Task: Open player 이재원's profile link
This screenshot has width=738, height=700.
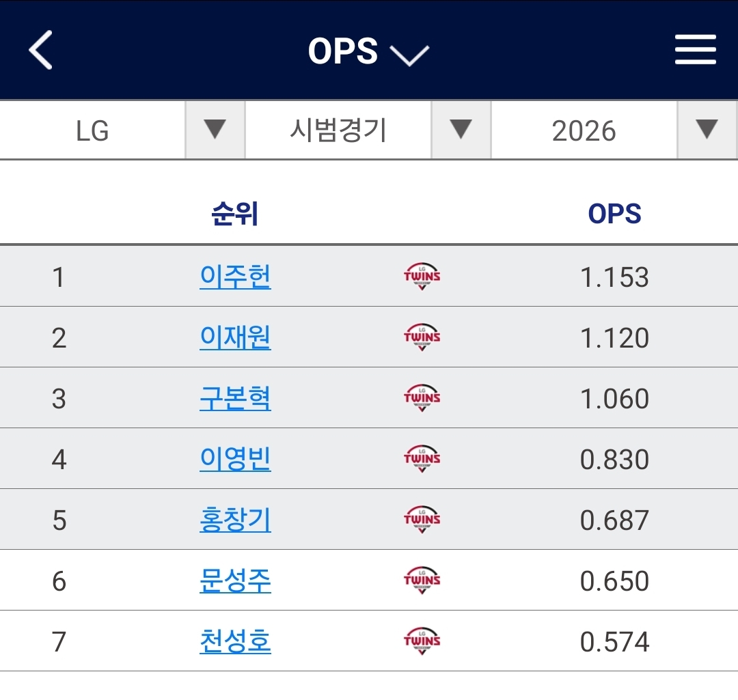Action: [235, 337]
